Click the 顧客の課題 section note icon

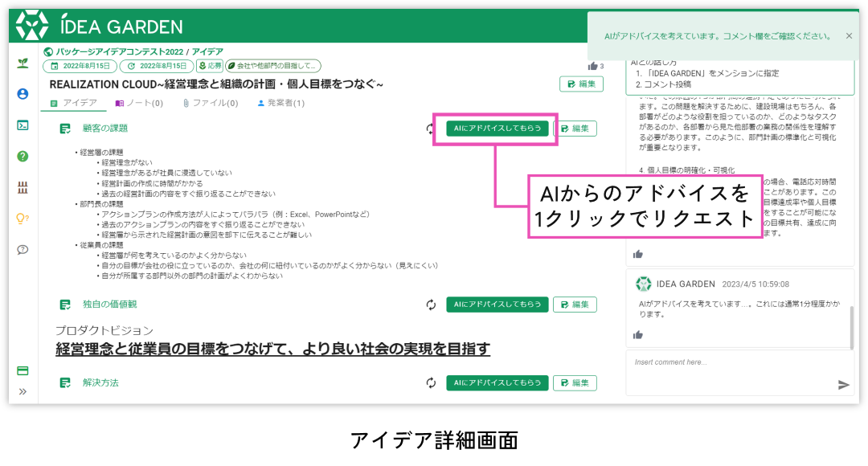click(x=65, y=129)
